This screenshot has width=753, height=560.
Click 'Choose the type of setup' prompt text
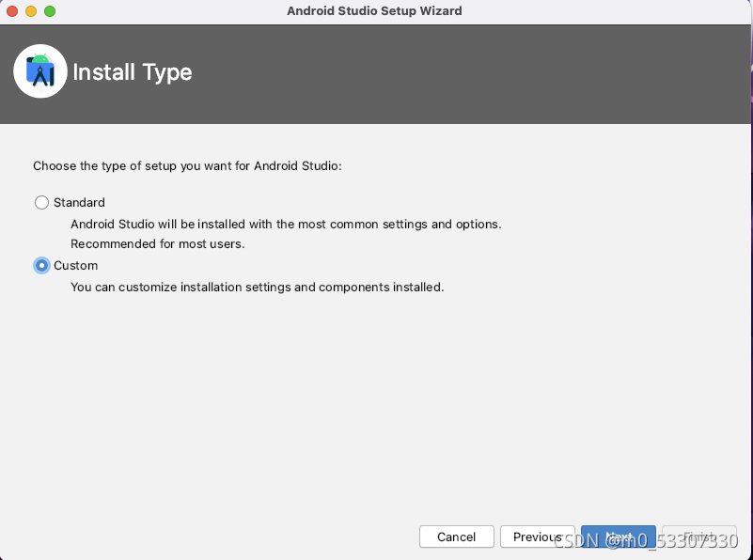187,166
